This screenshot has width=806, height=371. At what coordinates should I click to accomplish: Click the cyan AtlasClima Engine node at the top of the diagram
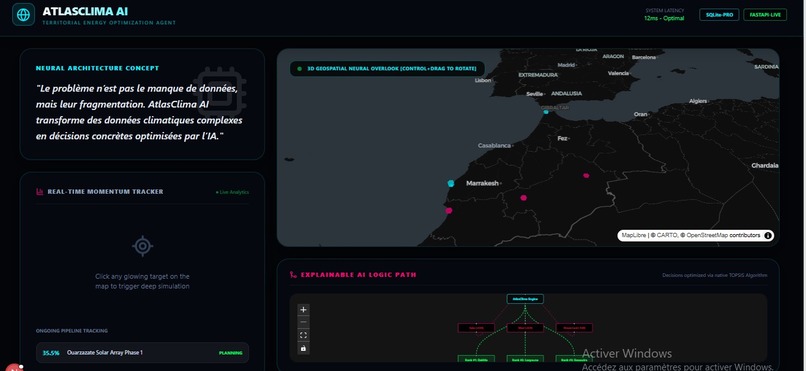pyautogui.click(x=525, y=299)
